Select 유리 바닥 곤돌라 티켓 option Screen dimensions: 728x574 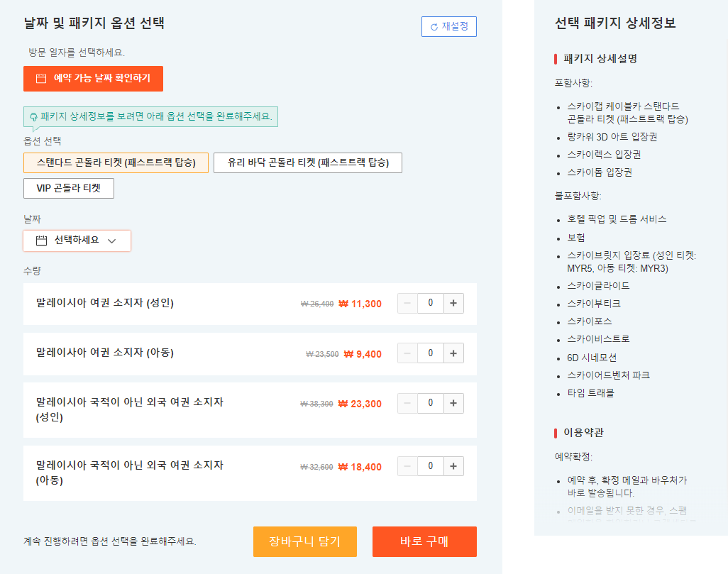(308, 162)
